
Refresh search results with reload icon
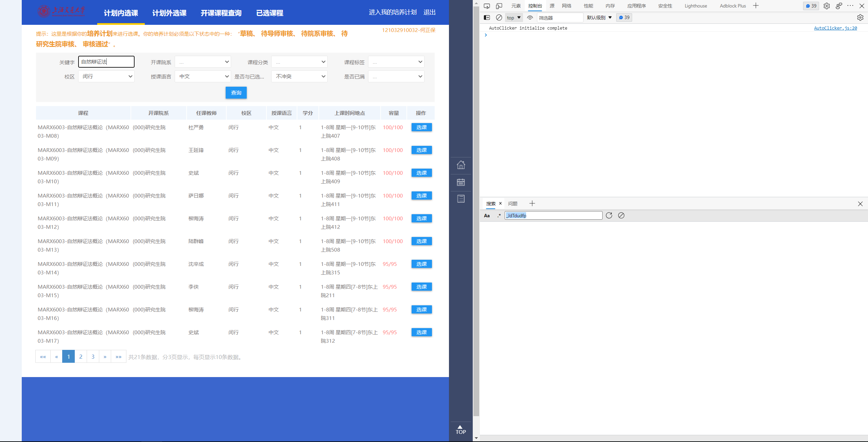coord(609,216)
